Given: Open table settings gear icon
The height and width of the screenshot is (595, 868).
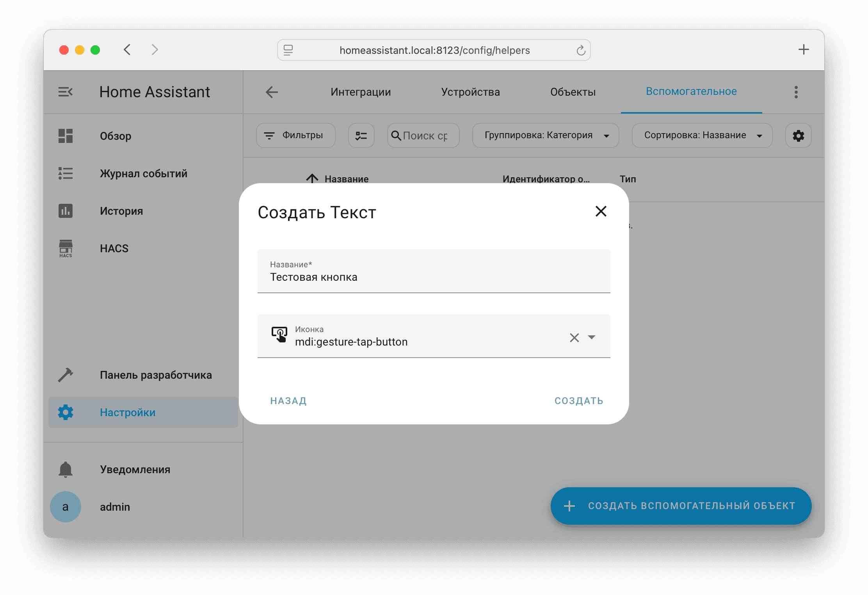Looking at the screenshot, I should tap(798, 135).
